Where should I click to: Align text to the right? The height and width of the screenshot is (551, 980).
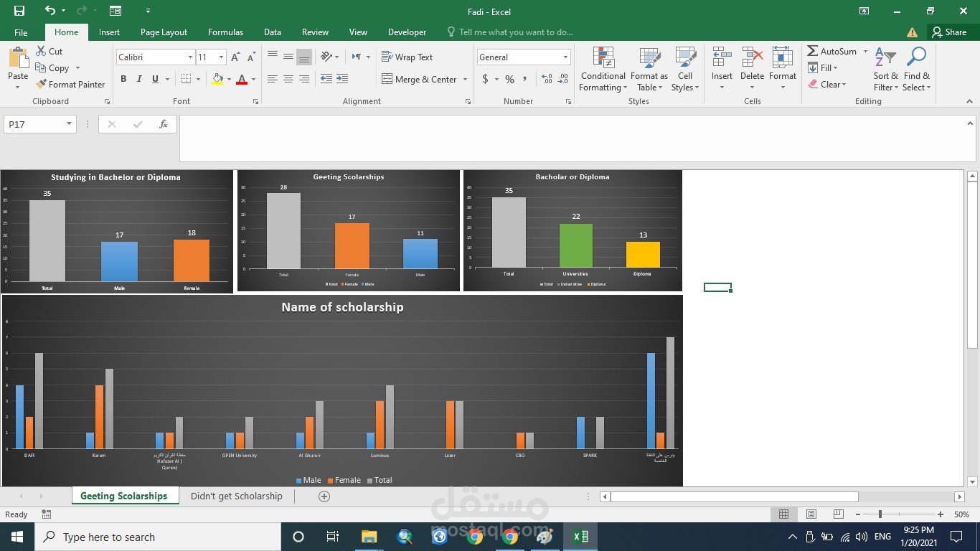coord(304,79)
